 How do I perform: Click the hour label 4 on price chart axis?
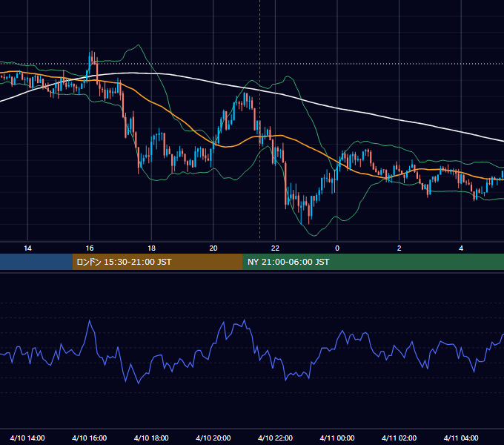[x=461, y=248]
